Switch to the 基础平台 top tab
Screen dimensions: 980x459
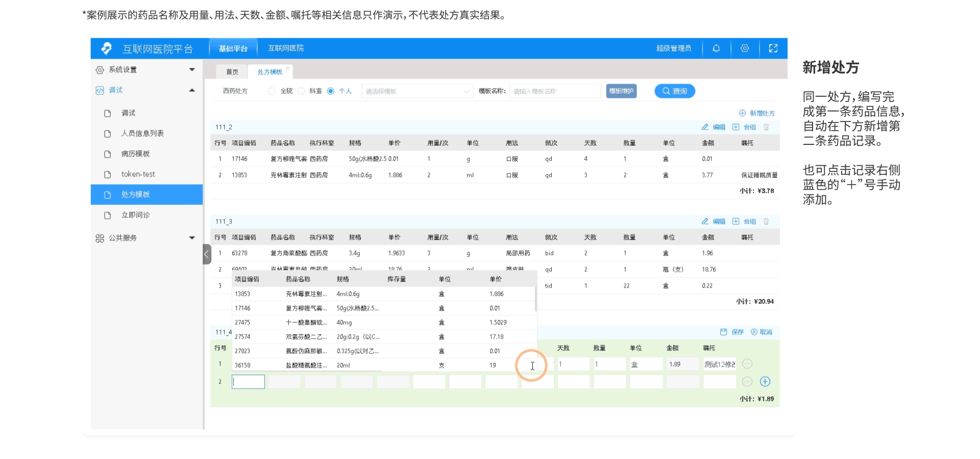[233, 48]
